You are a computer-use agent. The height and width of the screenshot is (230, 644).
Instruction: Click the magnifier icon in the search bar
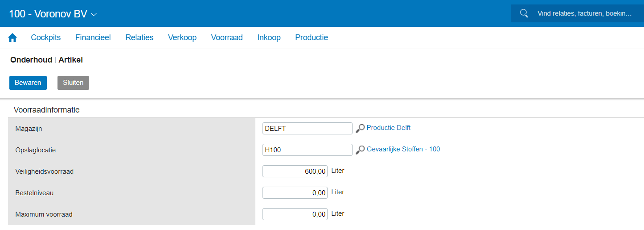pos(524,13)
